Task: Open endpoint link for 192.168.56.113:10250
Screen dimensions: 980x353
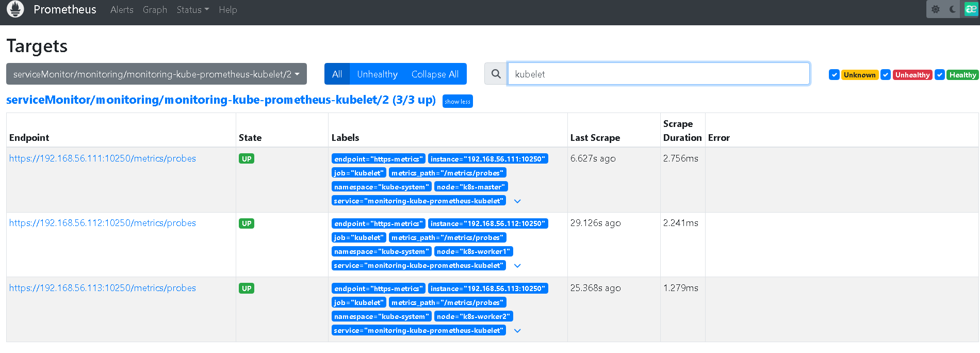Action: pyautogui.click(x=103, y=288)
